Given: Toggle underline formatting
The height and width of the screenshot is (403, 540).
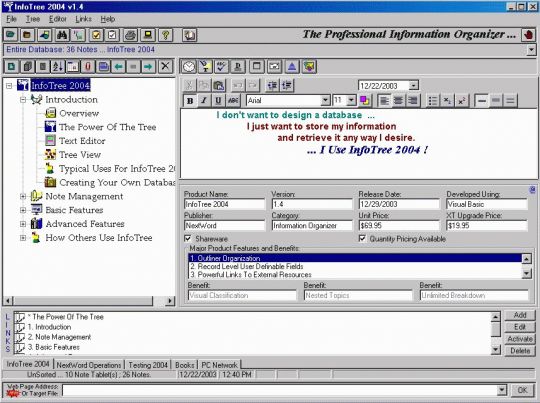Looking at the screenshot, I should 218,101.
